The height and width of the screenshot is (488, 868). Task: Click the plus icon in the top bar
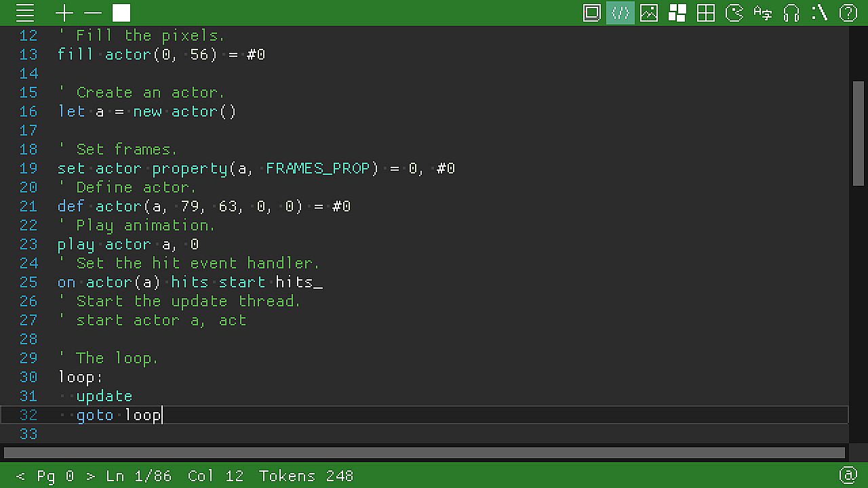(x=64, y=13)
